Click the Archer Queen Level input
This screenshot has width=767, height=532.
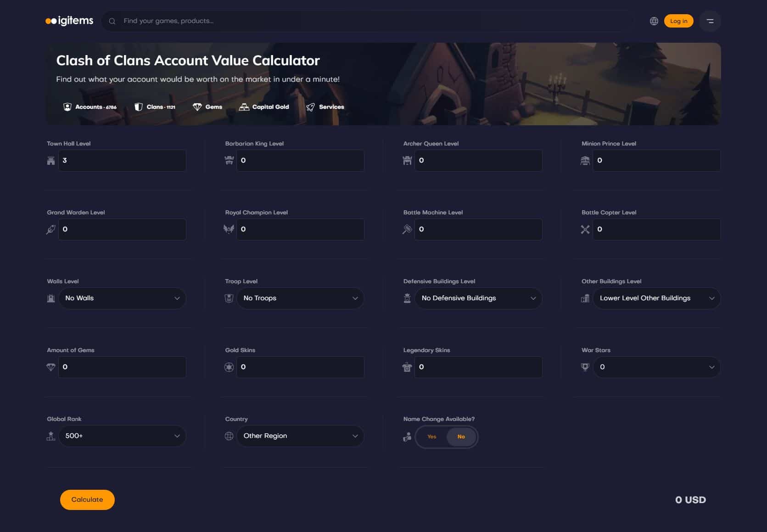click(x=478, y=161)
